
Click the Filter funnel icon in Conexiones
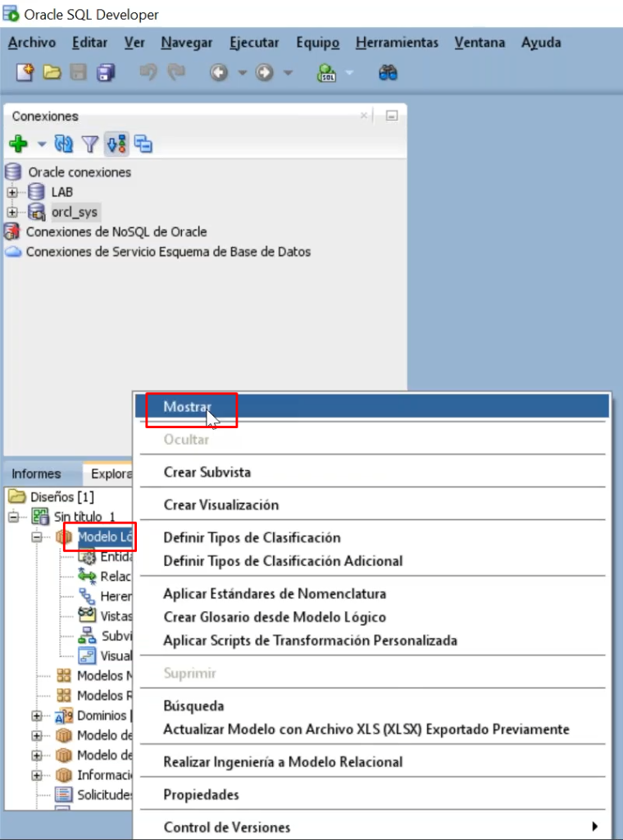pos(90,144)
